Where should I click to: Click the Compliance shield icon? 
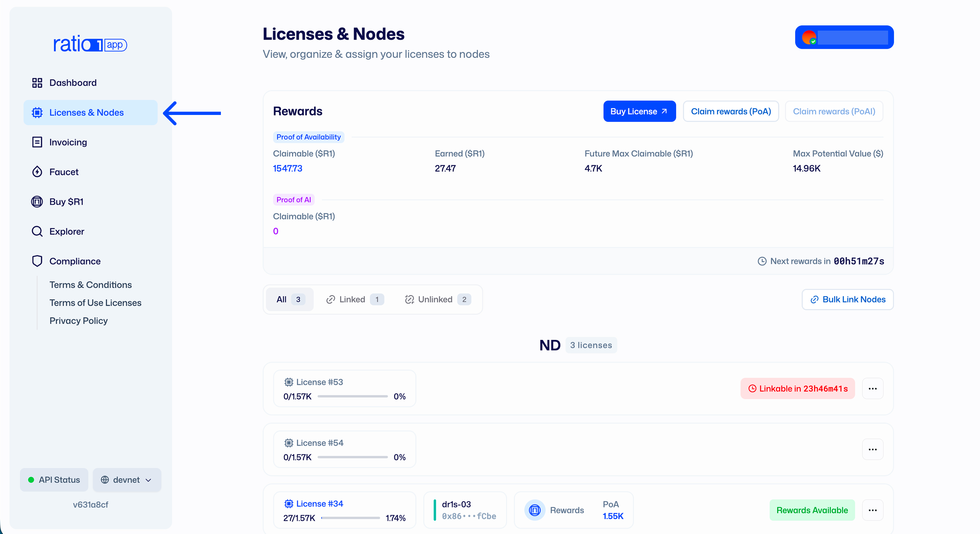37,261
